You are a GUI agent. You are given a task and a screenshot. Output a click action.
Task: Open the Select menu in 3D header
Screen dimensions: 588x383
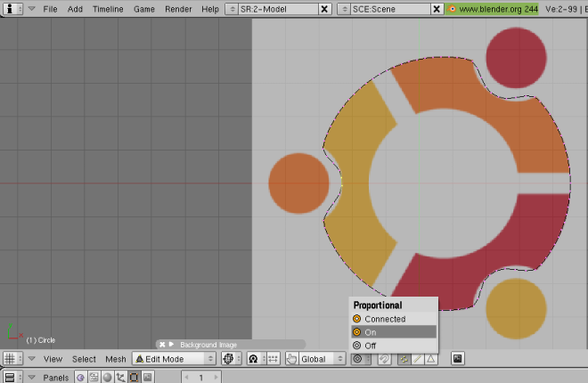[x=84, y=359]
